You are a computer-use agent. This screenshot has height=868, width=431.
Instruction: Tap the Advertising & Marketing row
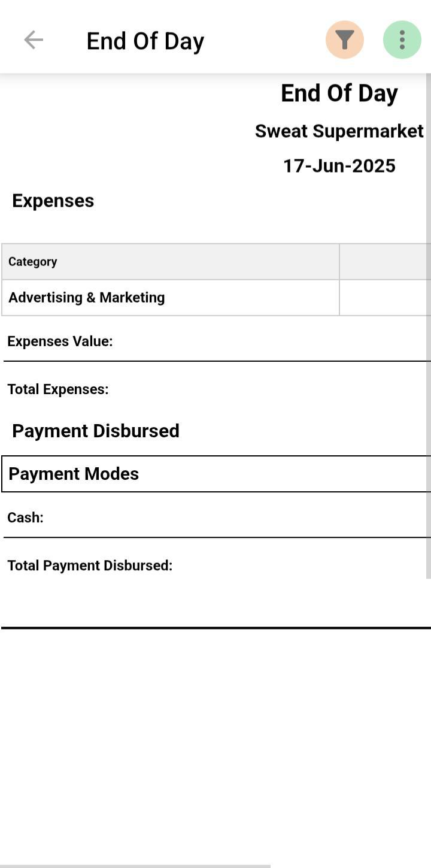click(x=87, y=298)
